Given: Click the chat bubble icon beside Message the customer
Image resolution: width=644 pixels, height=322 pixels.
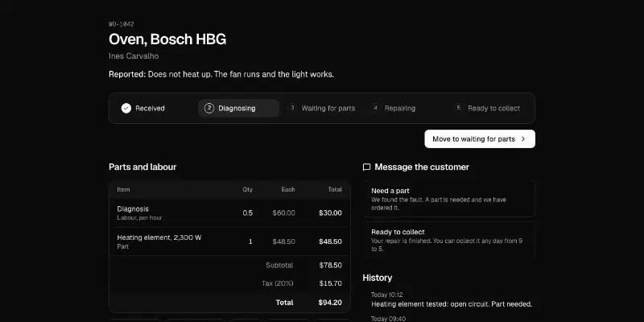Looking at the screenshot, I should tap(367, 167).
